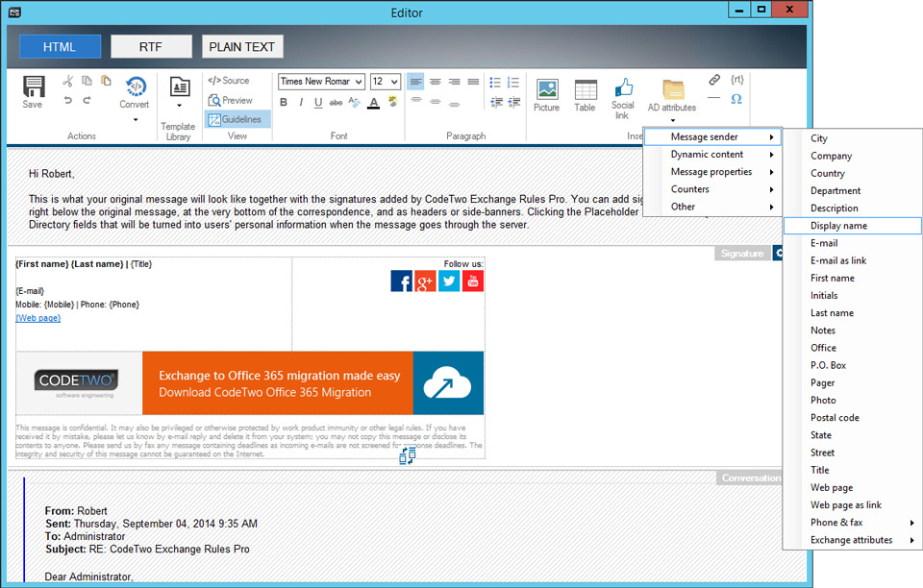Increase paragraph indent
The height and width of the screenshot is (588, 923).
tap(513, 102)
